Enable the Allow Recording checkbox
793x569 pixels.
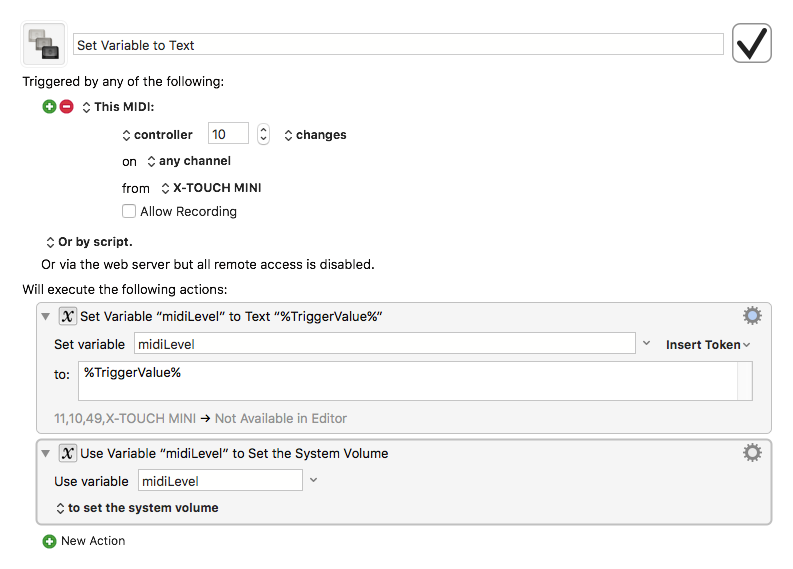click(129, 212)
